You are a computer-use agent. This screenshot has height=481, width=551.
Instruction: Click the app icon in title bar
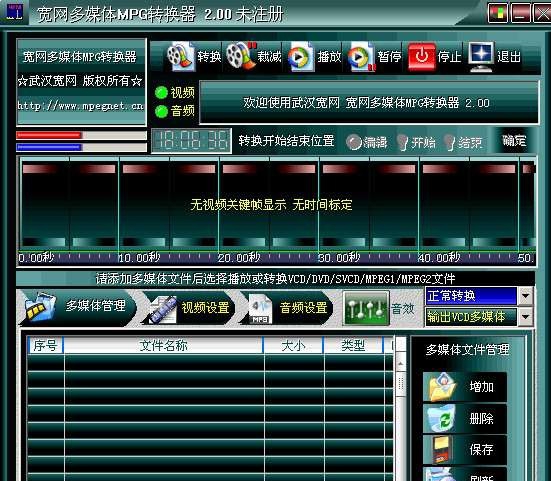14,11
